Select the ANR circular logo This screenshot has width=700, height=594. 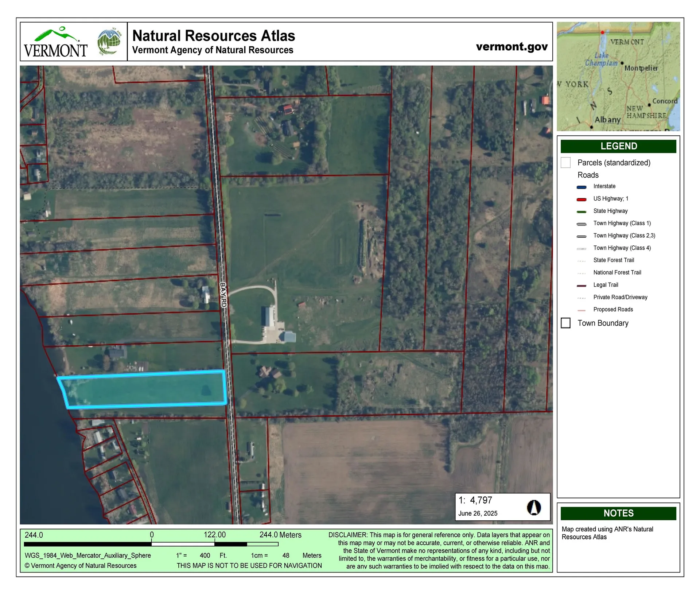(109, 41)
